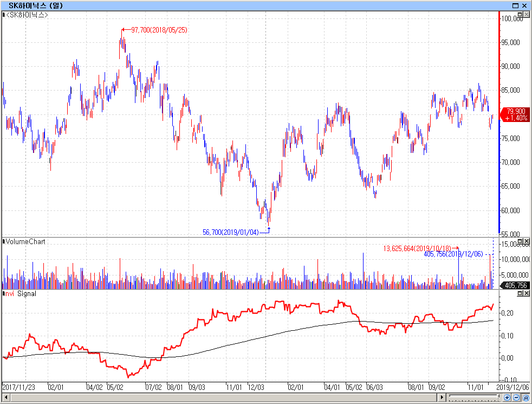Screen dimensions: 532x404
Task: Click the 405,756(2019/12/06) volume annotation
Action: click(453, 254)
